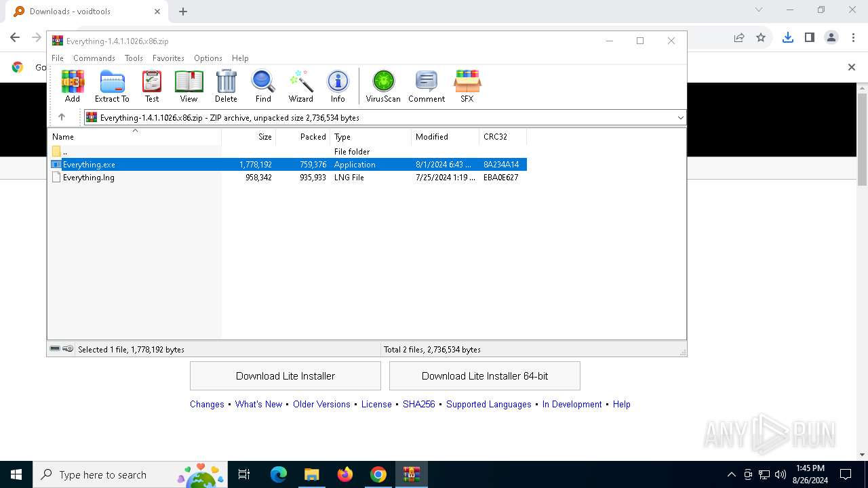Image resolution: width=868 pixels, height=488 pixels.
Task: Open Chrome tab search chevron
Action: click(759, 10)
